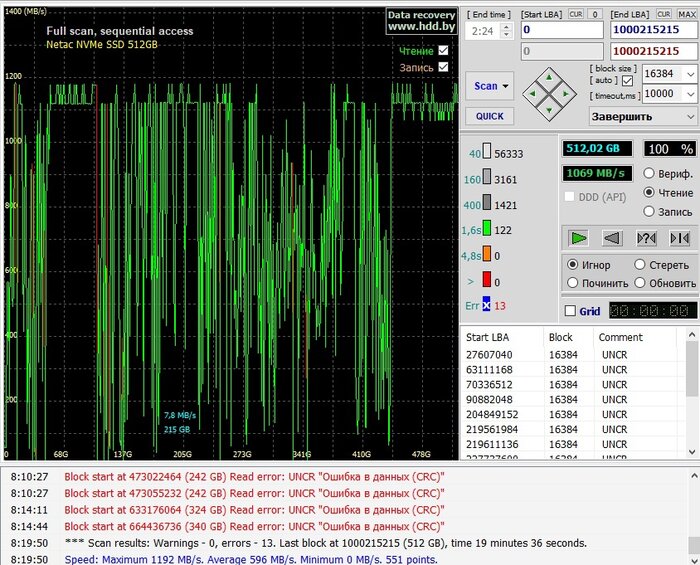700x565 pixels.
Task: Select the Игнор radio button
Action: [573, 264]
